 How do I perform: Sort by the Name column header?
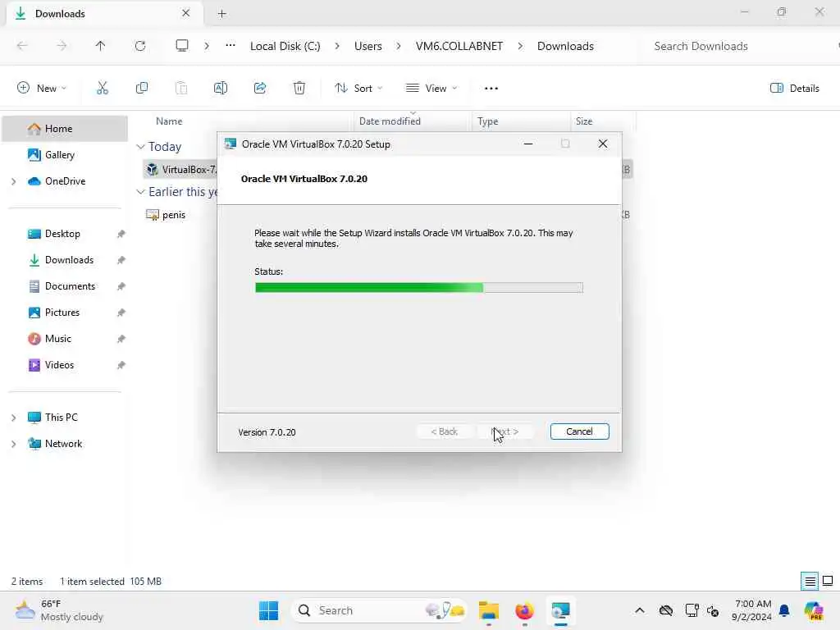(169, 121)
